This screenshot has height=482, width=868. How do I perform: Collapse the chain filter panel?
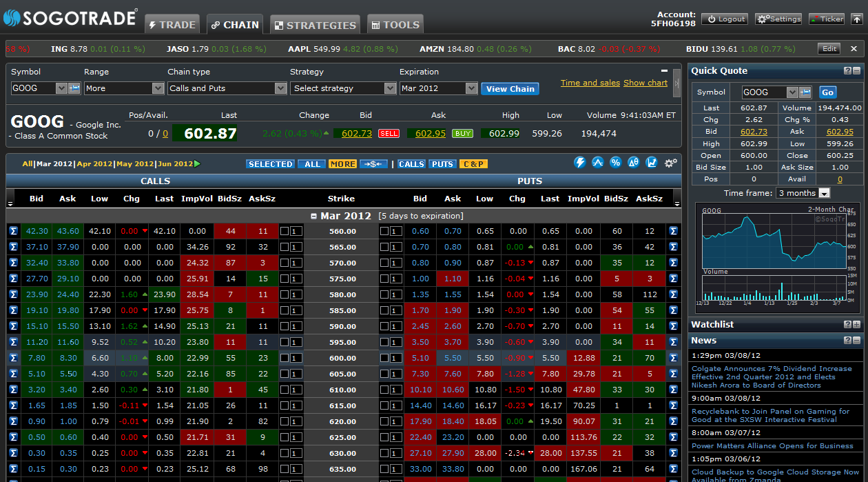pyautogui.click(x=664, y=70)
